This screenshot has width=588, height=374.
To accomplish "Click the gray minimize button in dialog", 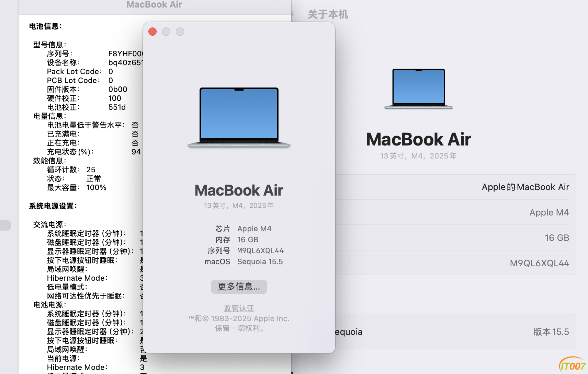I will tap(166, 32).
